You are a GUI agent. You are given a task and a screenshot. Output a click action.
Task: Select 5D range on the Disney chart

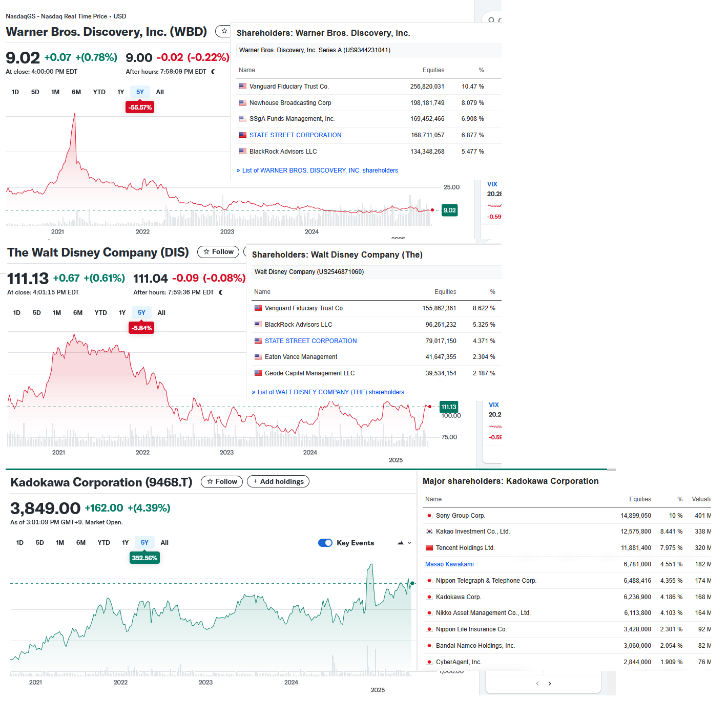pos(37,313)
